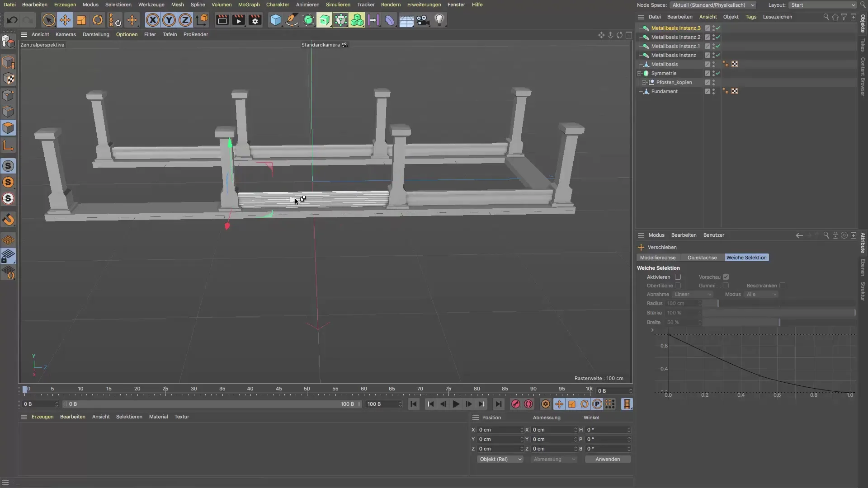Add a camera object

click(423, 20)
